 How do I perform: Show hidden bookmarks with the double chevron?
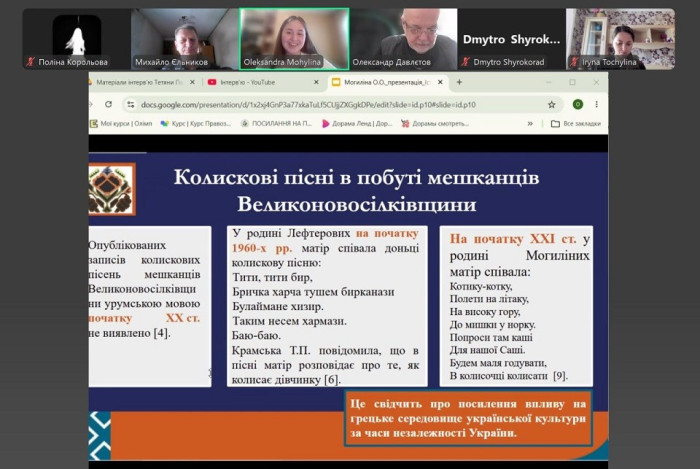(530, 124)
